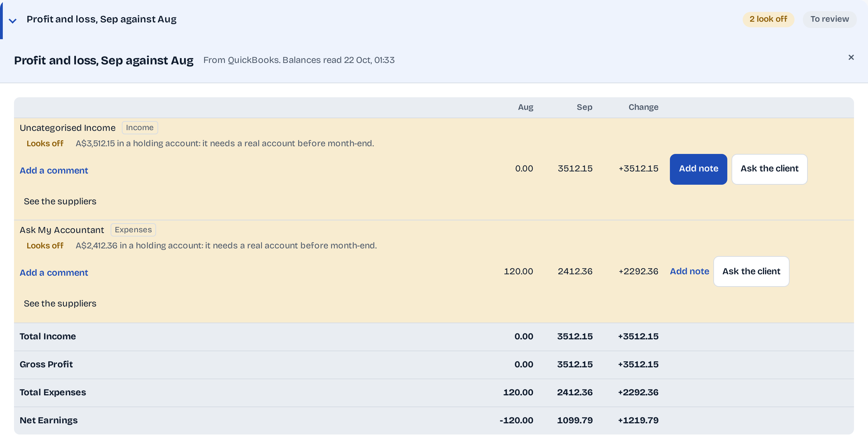
Task: Click the Sep column header
Action: [x=584, y=107]
